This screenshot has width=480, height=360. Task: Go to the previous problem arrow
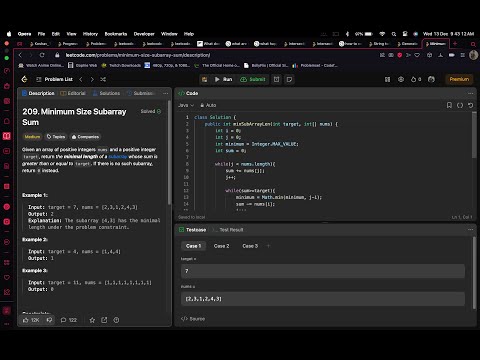(x=81, y=79)
